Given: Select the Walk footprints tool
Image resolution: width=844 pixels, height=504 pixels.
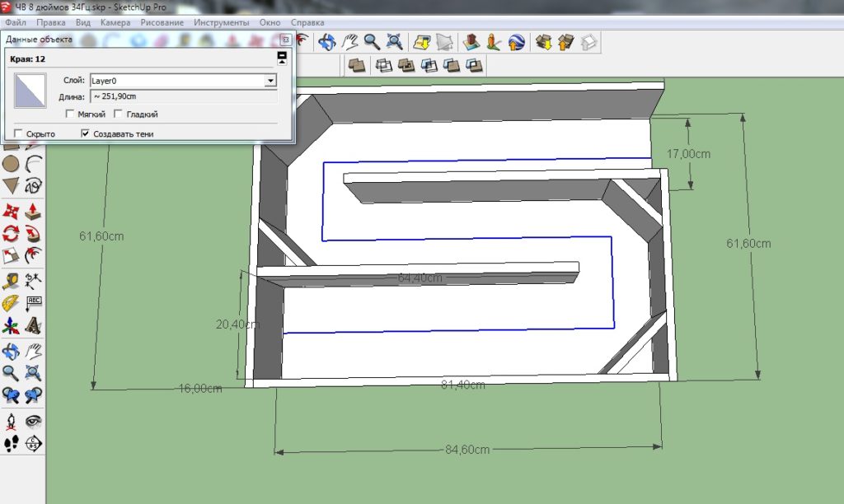Looking at the screenshot, I should pyautogui.click(x=12, y=444).
